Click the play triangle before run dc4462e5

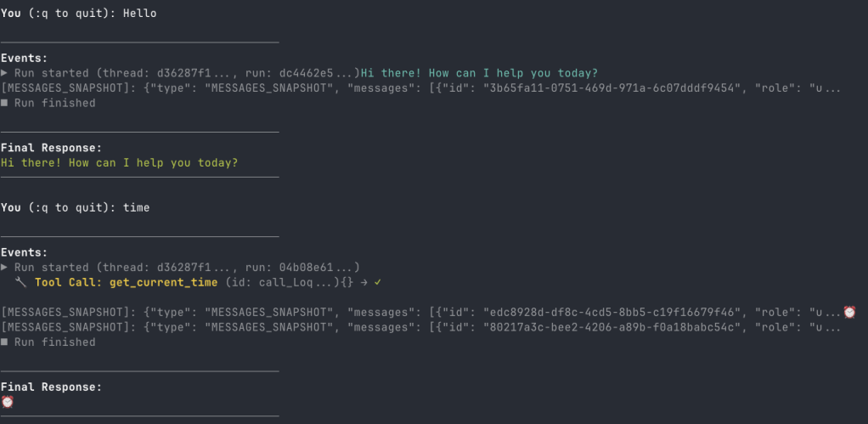pyautogui.click(x=4, y=73)
